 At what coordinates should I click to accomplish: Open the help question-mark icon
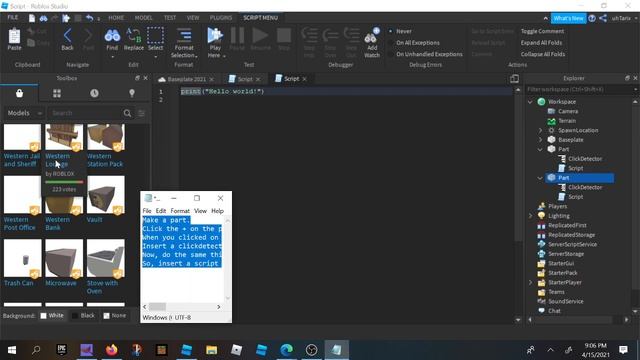592,18
